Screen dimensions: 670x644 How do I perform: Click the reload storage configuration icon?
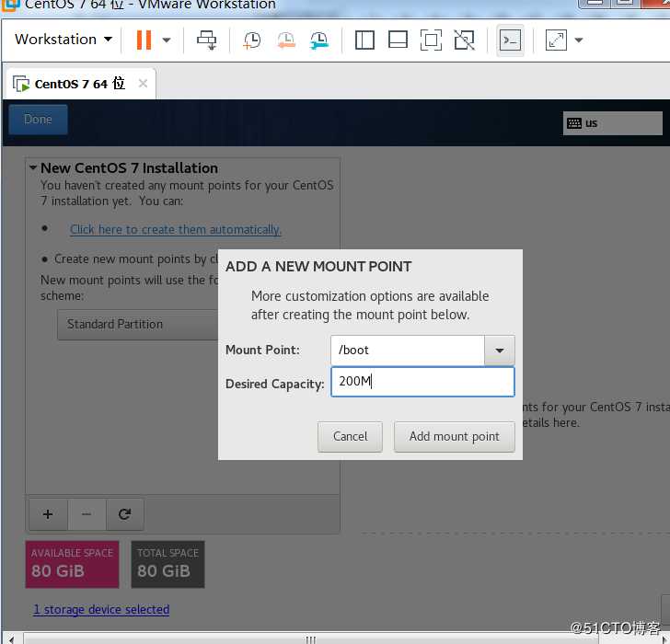click(x=125, y=514)
